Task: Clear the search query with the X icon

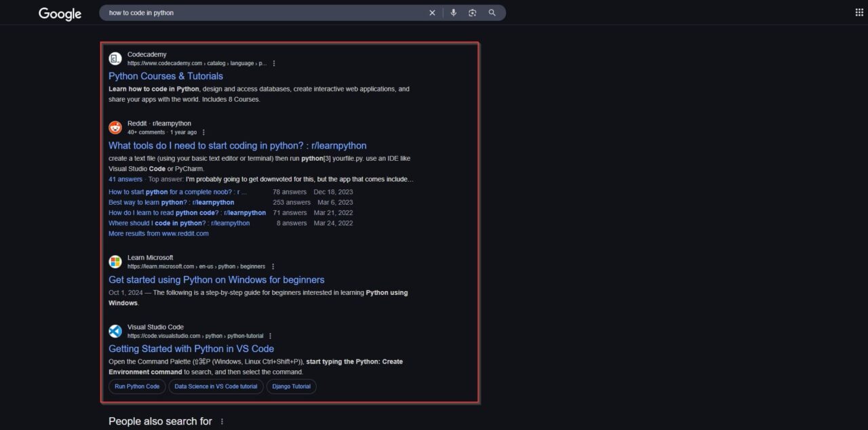Action: (x=432, y=12)
